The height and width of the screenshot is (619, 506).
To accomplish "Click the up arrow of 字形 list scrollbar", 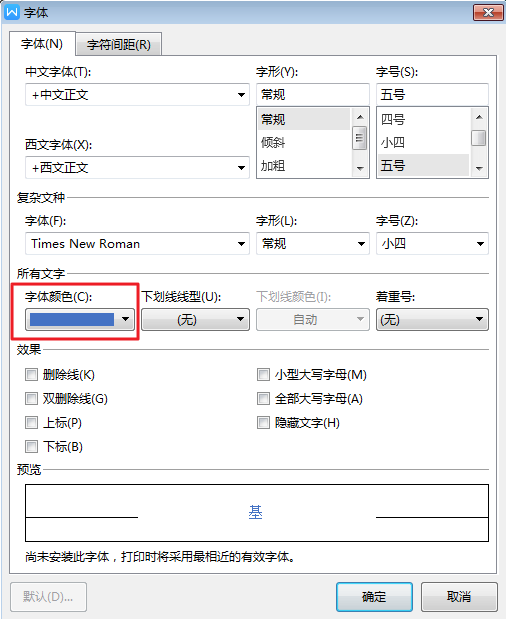I will point(360,117).
